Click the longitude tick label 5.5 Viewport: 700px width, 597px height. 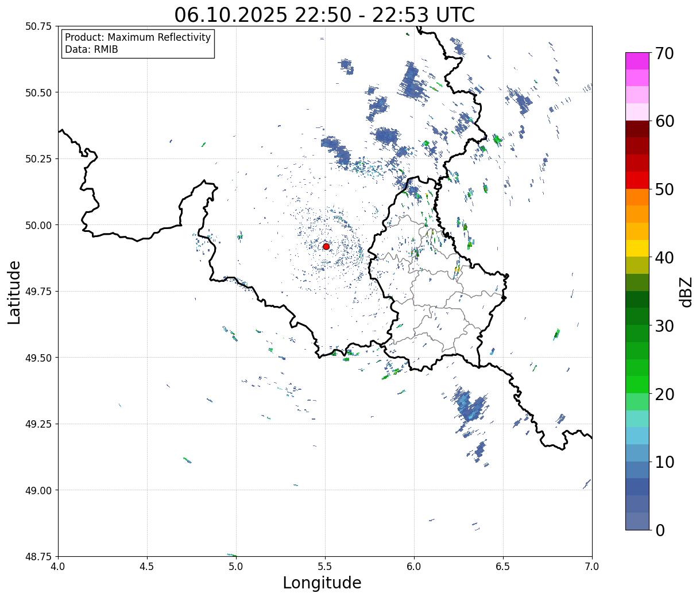pos(325,567)
